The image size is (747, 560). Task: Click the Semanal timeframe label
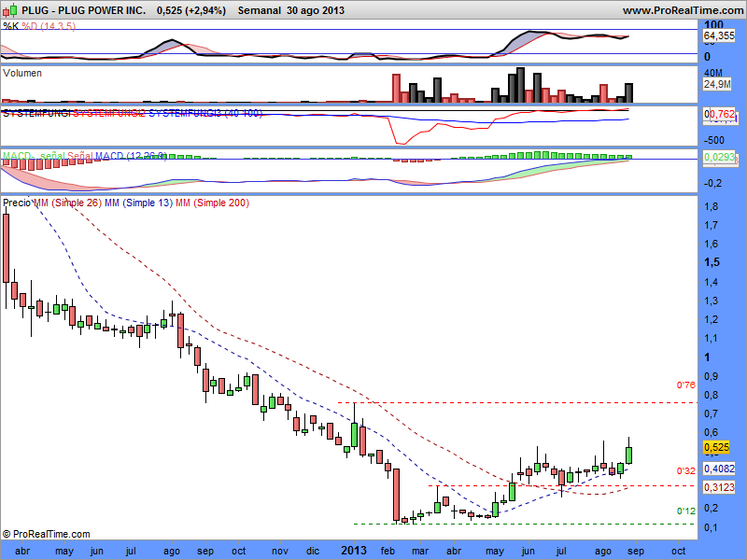(x=260, y=10)
